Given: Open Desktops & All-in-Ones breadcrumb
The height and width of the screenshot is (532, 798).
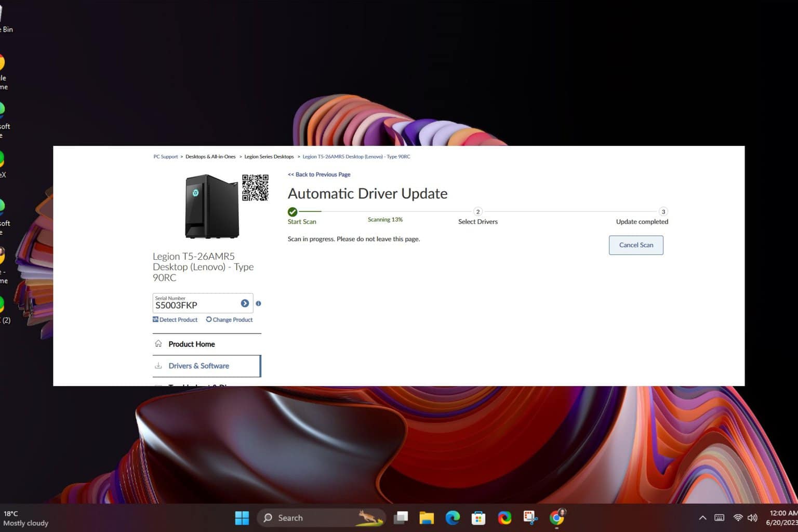Looking at the screenshot, I should point(210,156).
